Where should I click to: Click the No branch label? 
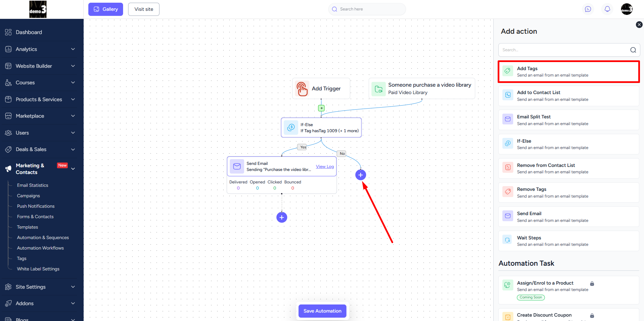[342, 153]
